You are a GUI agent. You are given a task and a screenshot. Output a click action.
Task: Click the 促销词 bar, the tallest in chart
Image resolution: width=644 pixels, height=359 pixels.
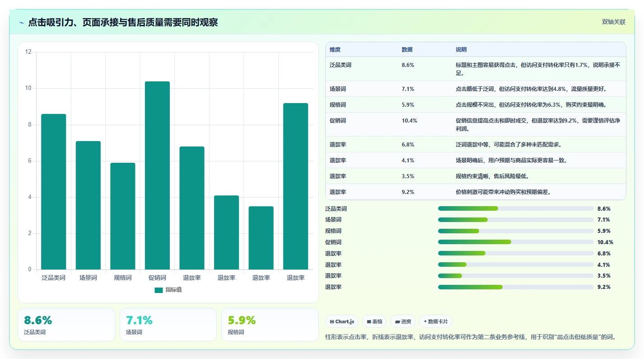click(157, 175)
